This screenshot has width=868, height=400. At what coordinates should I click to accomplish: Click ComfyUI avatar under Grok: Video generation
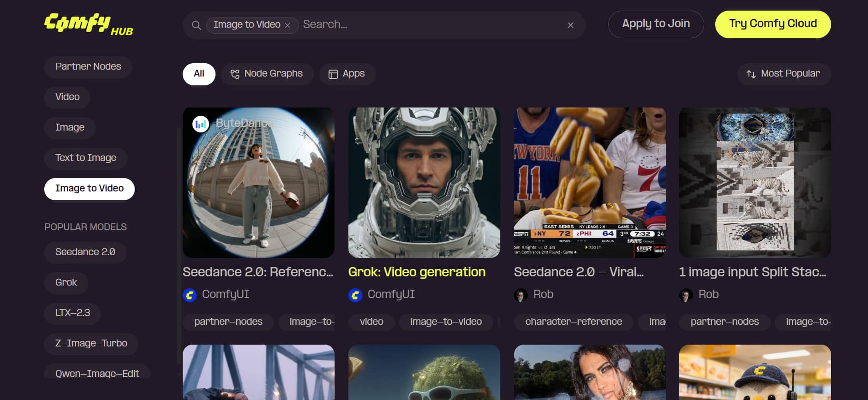click(x=355, y=295)
